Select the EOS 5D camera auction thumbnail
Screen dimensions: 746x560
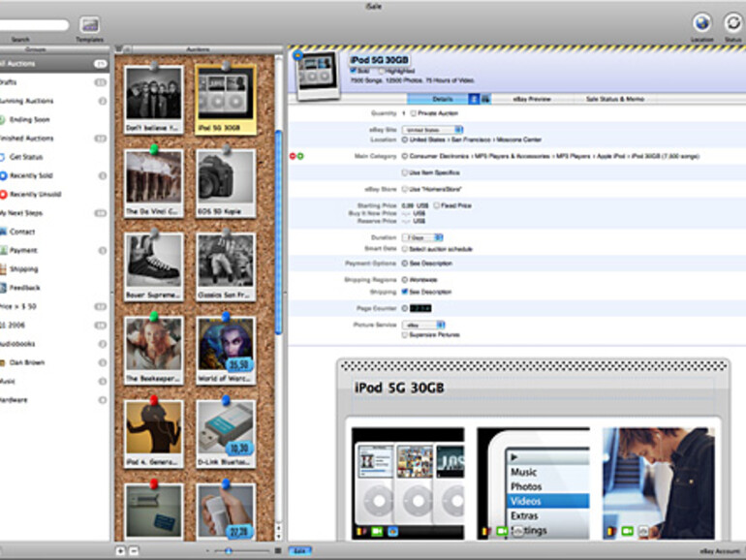226,183
